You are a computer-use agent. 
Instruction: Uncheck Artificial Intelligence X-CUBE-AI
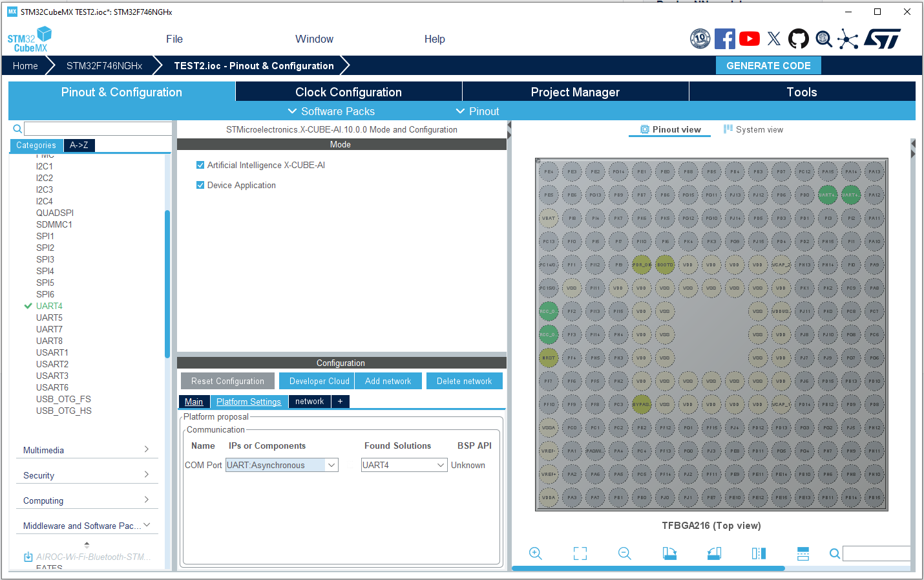click(200, 165)
